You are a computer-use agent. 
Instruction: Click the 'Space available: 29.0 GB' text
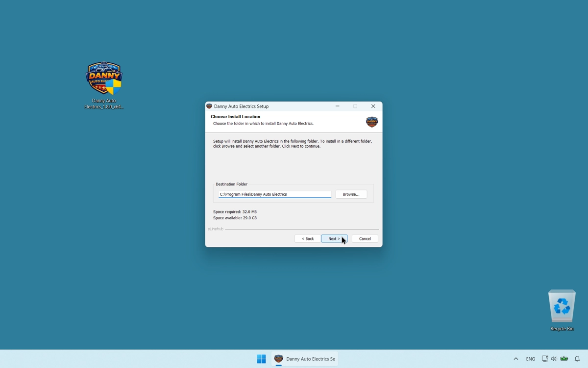click(x=235, y=218)
